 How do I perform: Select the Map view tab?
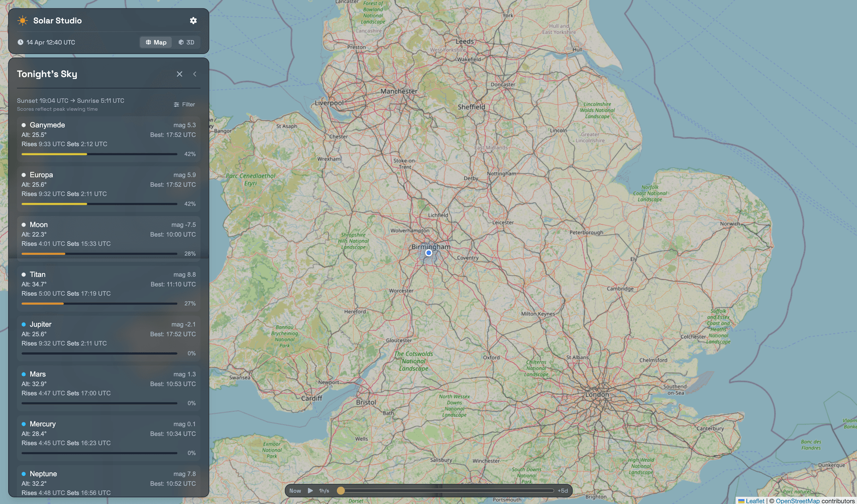[155, 42]
